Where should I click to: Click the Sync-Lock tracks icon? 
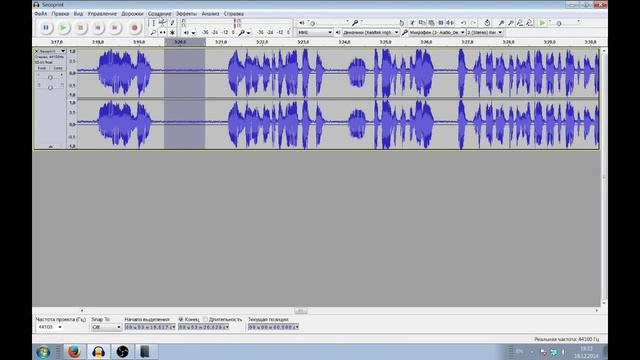click(487, 23)
